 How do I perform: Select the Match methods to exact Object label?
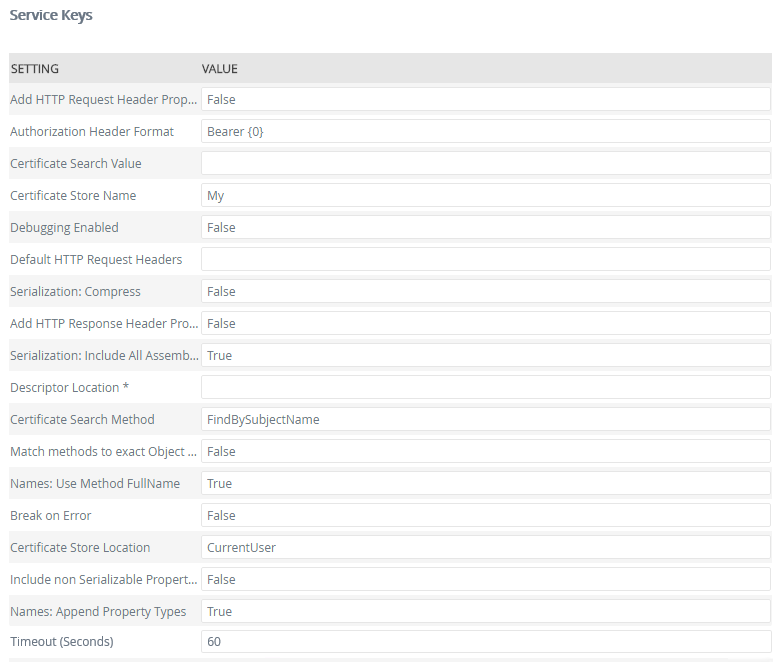(104, 452)
